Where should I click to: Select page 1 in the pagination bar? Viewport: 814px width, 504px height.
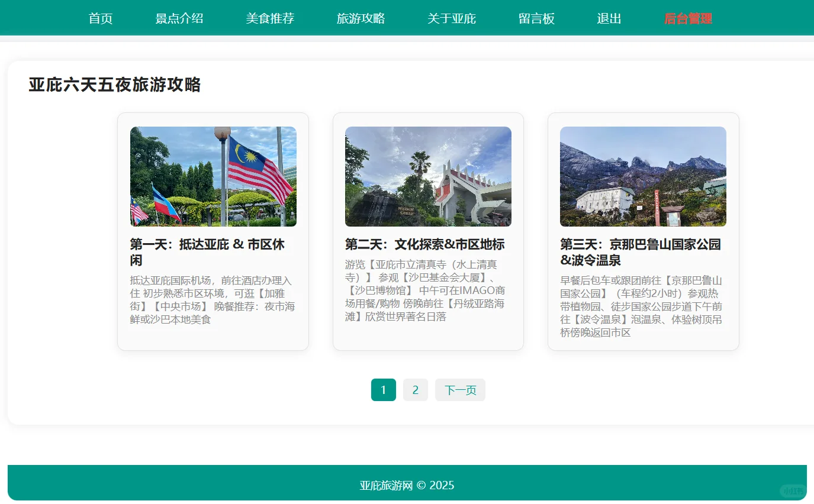click(383, 390)
